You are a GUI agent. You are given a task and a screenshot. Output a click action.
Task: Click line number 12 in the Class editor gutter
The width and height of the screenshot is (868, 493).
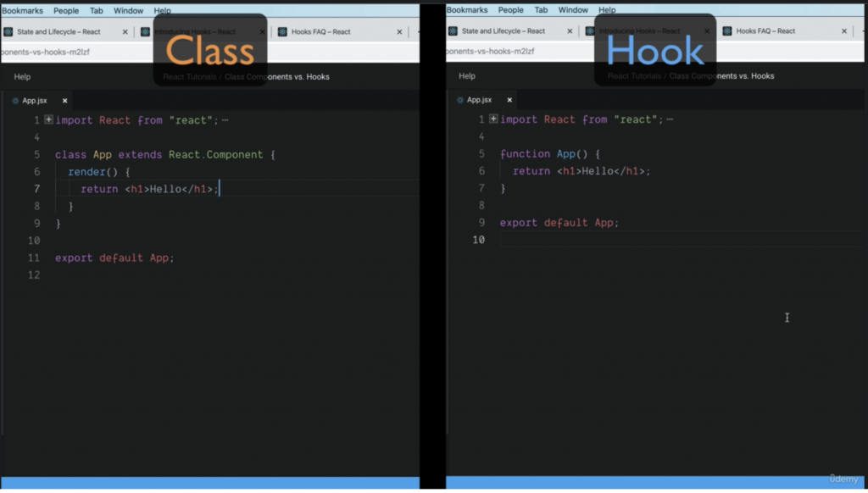34,275
